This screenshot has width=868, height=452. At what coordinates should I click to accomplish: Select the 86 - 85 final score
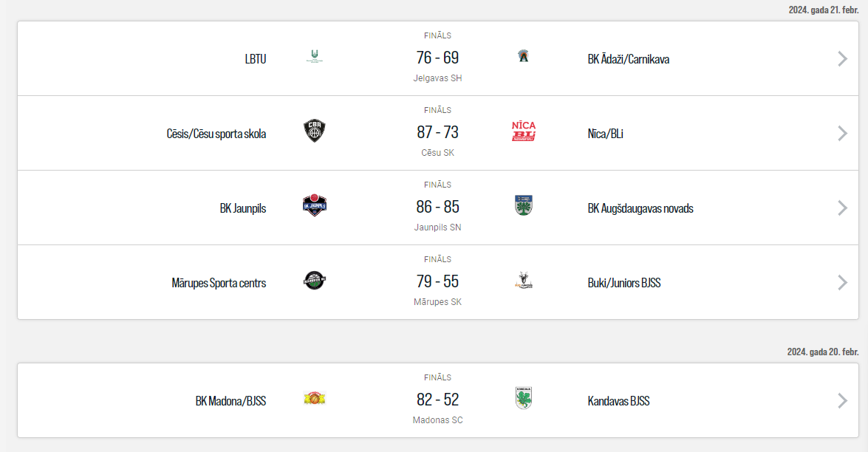point(437,207)
